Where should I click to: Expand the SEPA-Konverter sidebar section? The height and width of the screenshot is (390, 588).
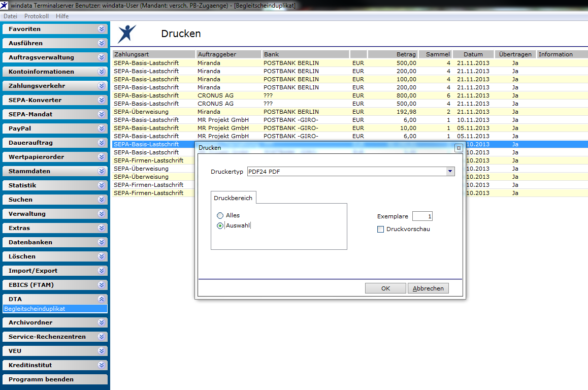point(55,100)
